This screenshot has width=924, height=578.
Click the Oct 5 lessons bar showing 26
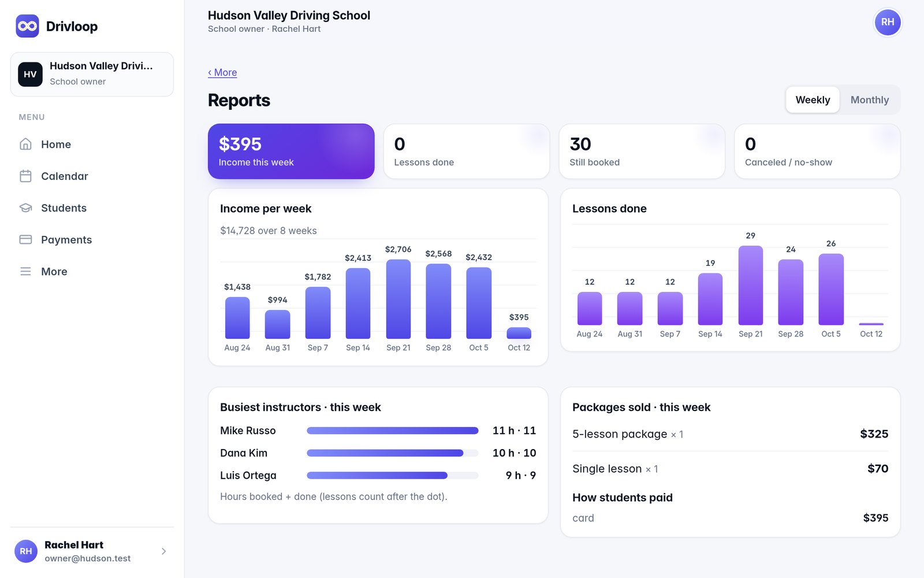click(x=831, y=290)
